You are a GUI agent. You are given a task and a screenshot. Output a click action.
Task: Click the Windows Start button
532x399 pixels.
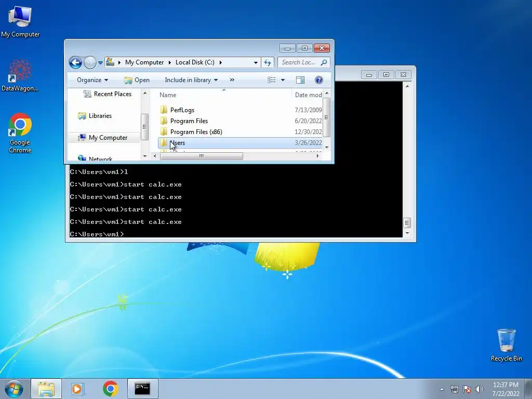14,389
